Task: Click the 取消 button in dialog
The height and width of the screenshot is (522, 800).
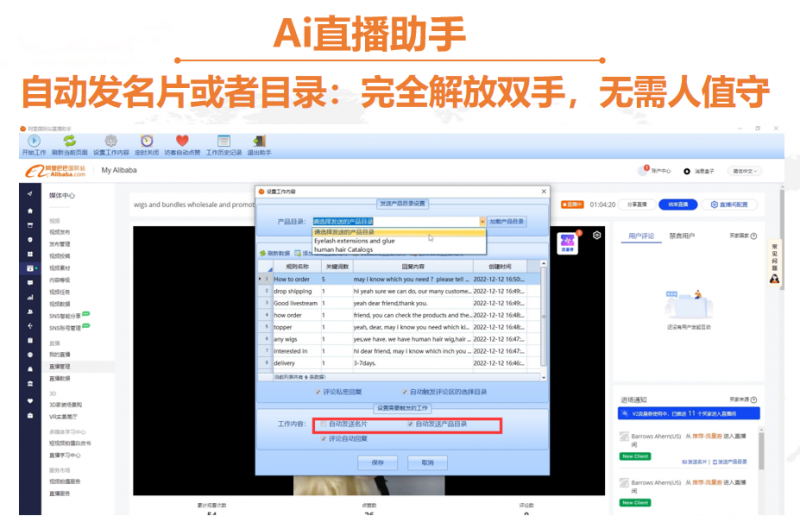Action: [428, 463]
